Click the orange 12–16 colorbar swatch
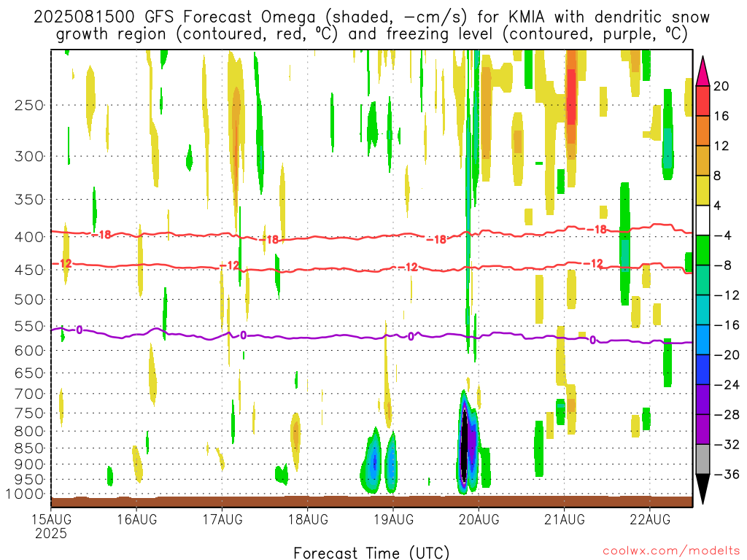Viewport: 747px width, 560px height. coord(703,131)
